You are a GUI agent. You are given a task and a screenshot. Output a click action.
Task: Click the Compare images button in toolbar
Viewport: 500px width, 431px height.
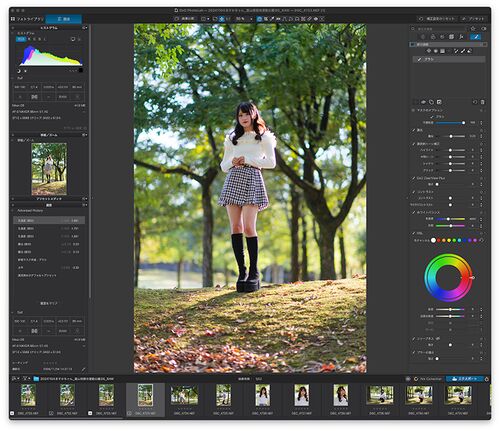click(x=185, y=19)
